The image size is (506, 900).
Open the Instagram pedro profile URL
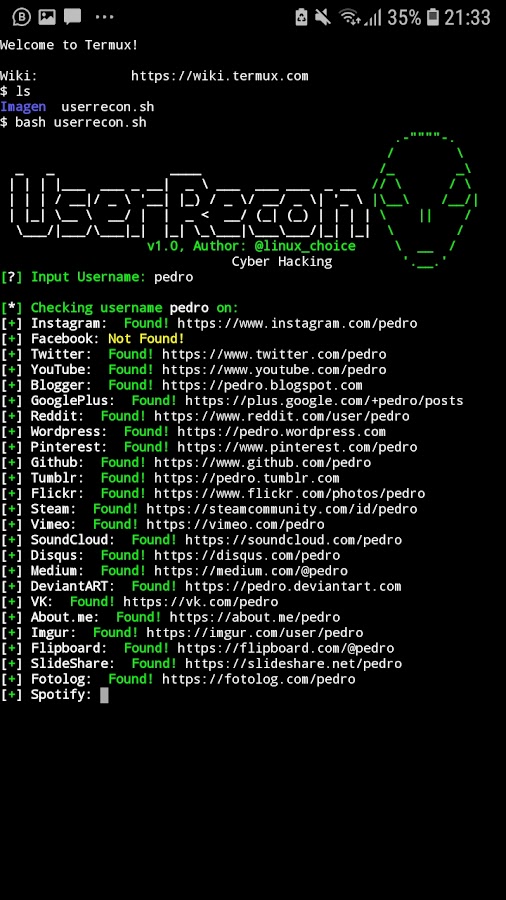pos(297,323)
